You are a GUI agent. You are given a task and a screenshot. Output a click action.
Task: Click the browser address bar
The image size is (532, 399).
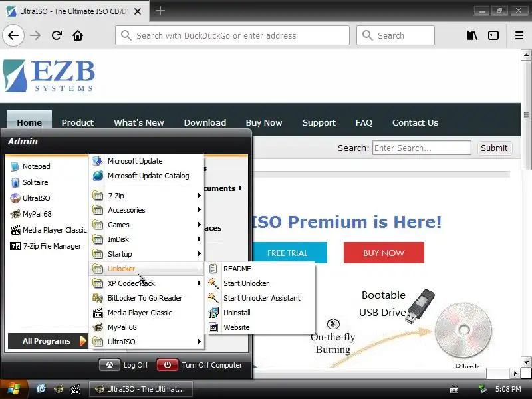point(232,35)
